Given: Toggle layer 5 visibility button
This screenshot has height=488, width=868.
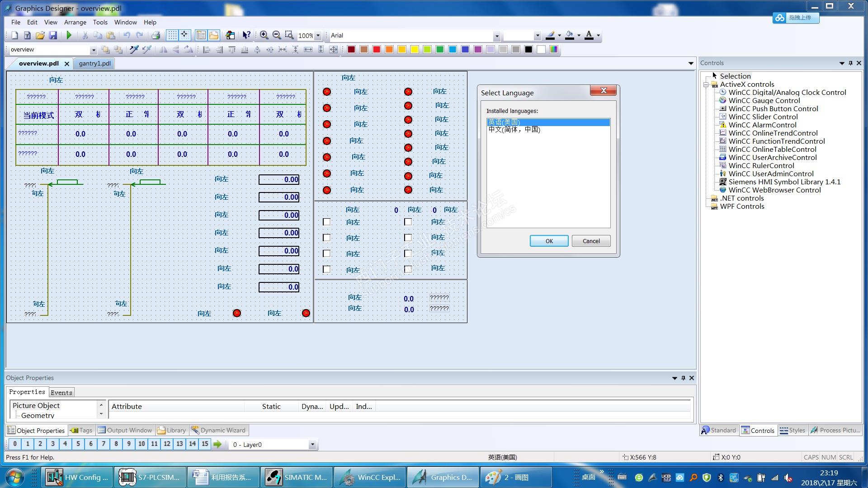Looking at the screenshot, I should coord(78,444).
